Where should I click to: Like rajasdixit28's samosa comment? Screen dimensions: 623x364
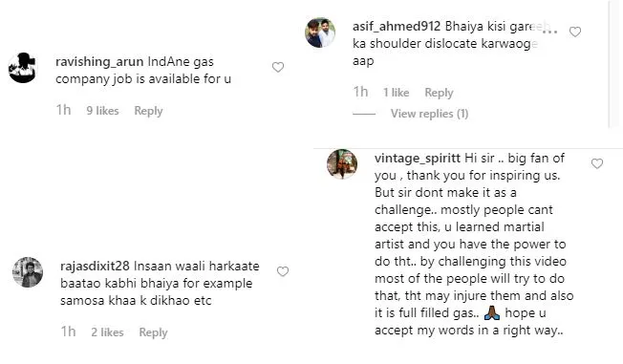click(283, 271)
